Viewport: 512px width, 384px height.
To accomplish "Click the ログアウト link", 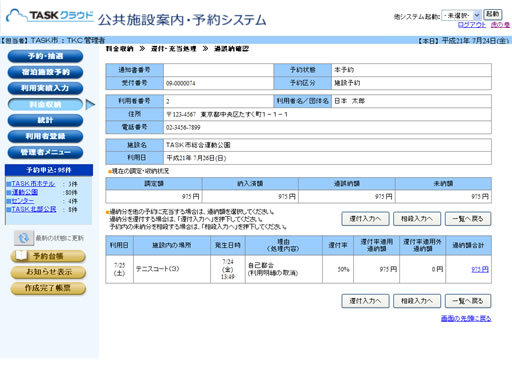I will (472, 25).
